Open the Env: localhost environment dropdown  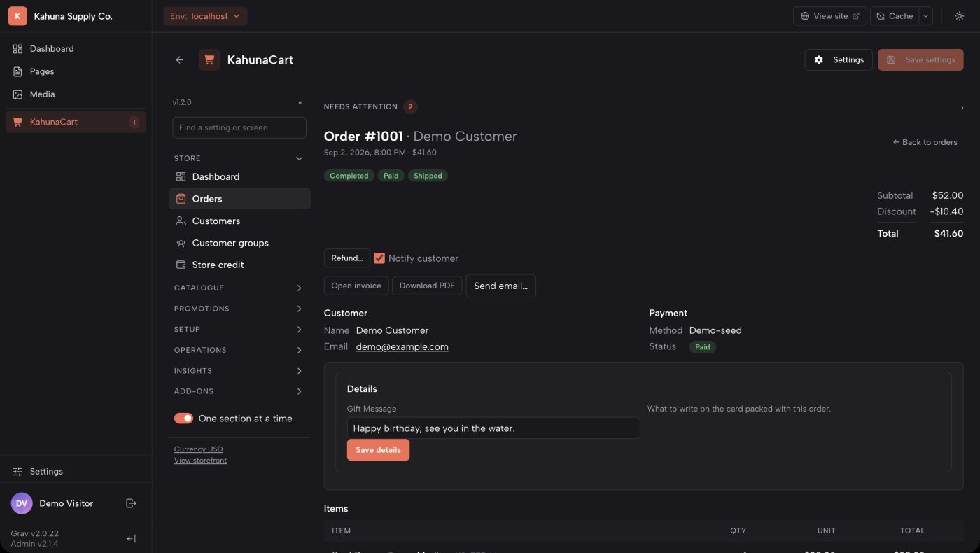pos(205,16)
